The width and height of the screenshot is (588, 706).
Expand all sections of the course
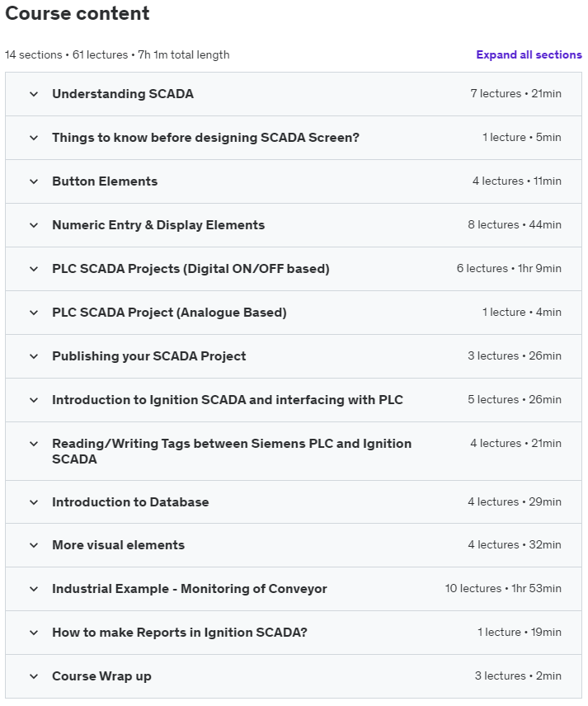point(529,55)
